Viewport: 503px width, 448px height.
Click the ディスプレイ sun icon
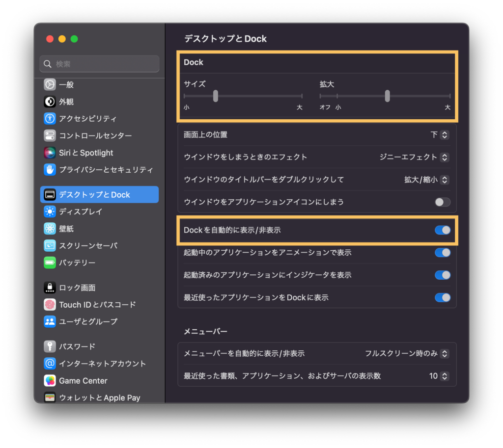tap(50, 211)
